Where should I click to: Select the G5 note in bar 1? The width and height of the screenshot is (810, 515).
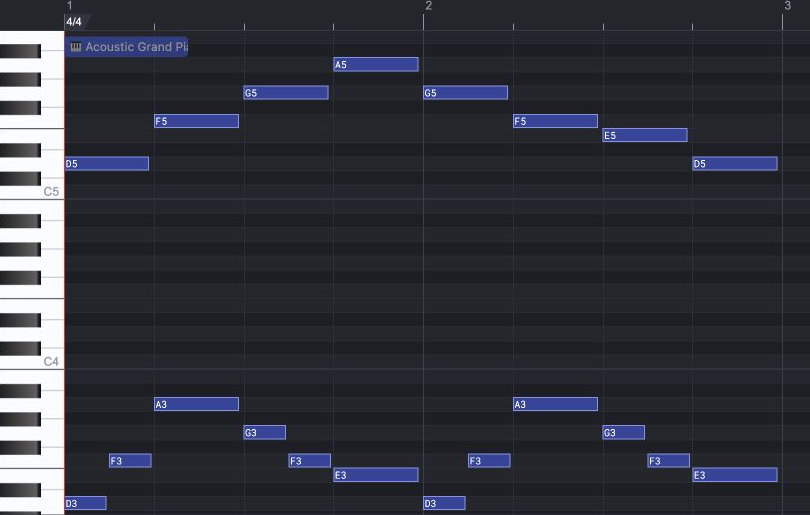[x=286, y=92]
